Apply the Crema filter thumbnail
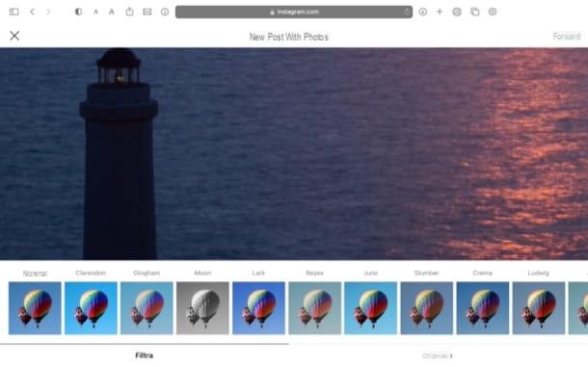Image resolution: width=588 pixels, height=367 pixels. tap(483, 308)
